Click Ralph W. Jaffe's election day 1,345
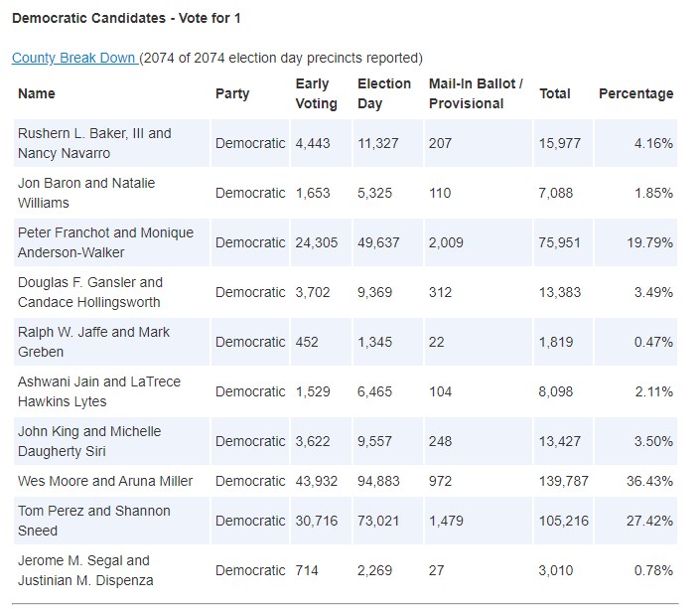 point(374,342)
